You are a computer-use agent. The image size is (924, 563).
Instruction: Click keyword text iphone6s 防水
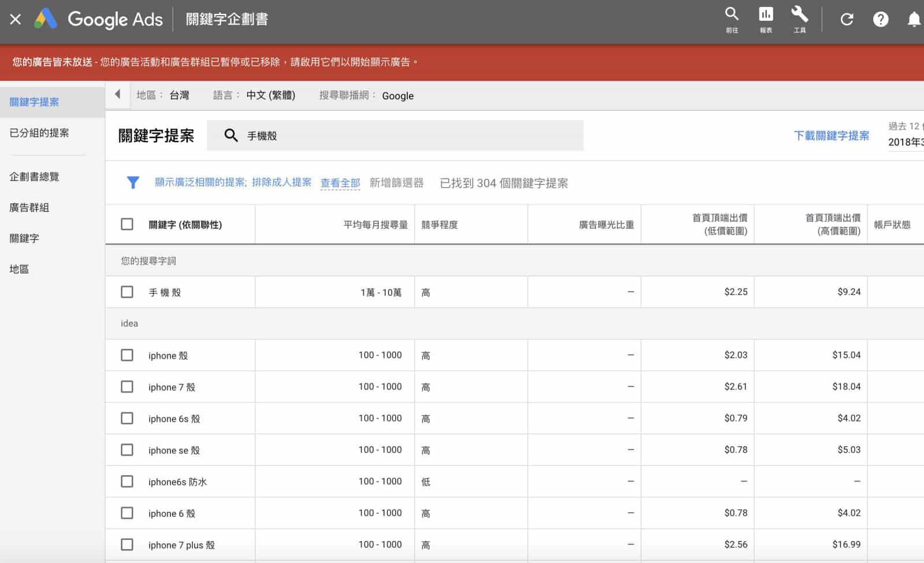click(177, 482)
